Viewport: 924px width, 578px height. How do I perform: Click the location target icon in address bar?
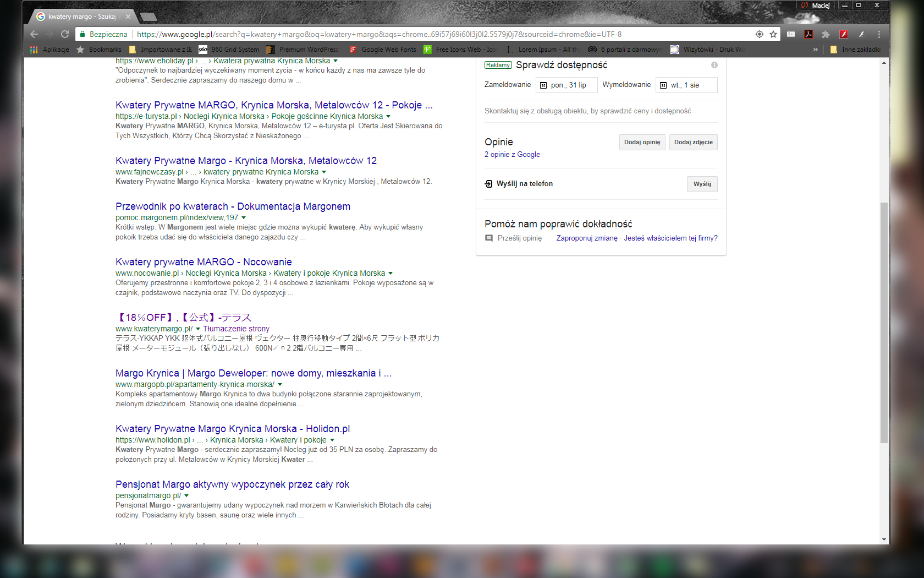[x=760, y=34]
